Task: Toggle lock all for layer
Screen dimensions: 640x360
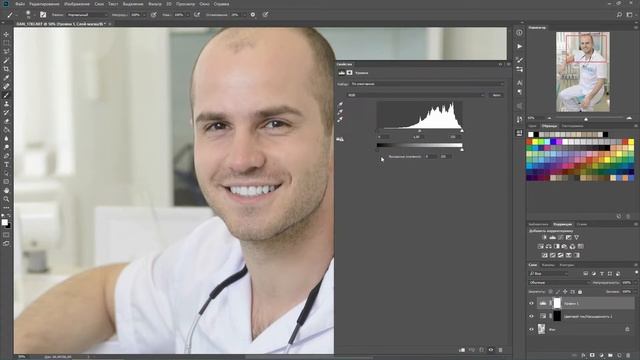Action: 580,292
